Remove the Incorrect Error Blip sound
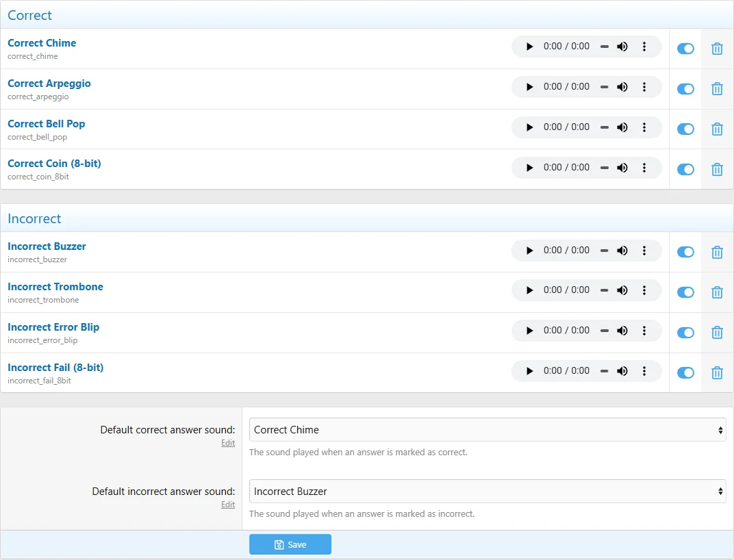 [x=717, y=333]
